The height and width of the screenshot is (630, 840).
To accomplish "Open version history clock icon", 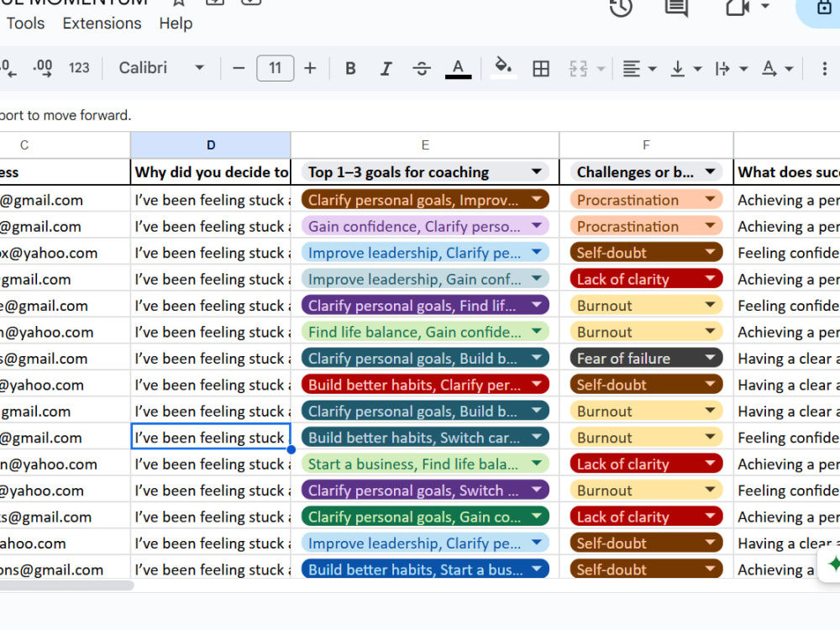I will [x=622, y=7].
